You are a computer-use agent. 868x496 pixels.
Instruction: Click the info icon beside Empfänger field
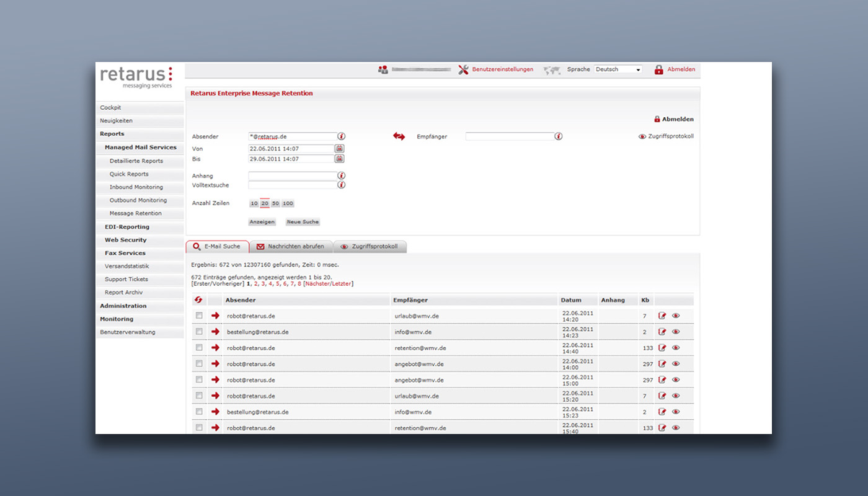point(558,136)
